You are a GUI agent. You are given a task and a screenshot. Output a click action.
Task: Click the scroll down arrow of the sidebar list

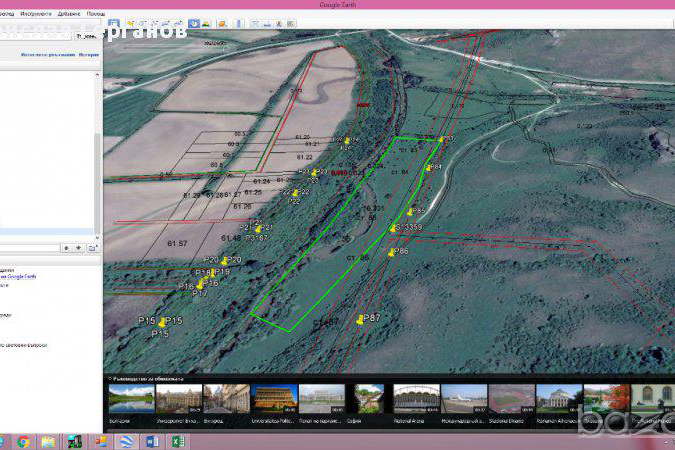tap(97, 237)
